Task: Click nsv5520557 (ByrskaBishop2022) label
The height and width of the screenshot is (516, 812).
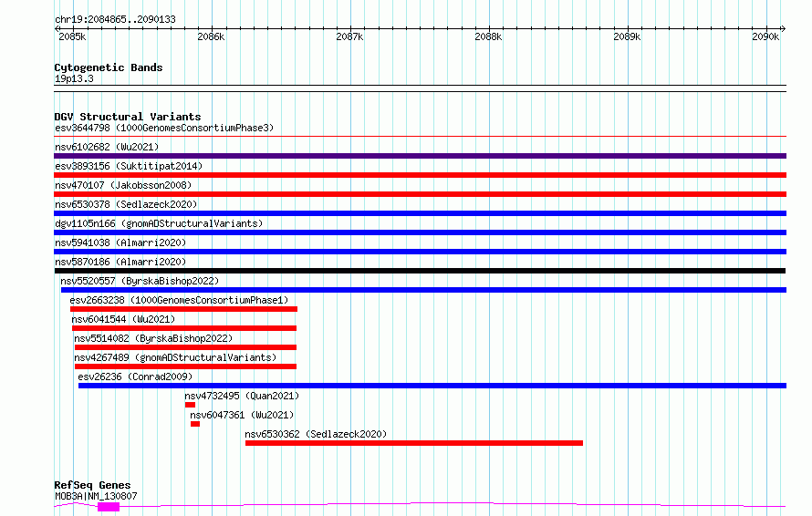Action: (x=140, y=281)
